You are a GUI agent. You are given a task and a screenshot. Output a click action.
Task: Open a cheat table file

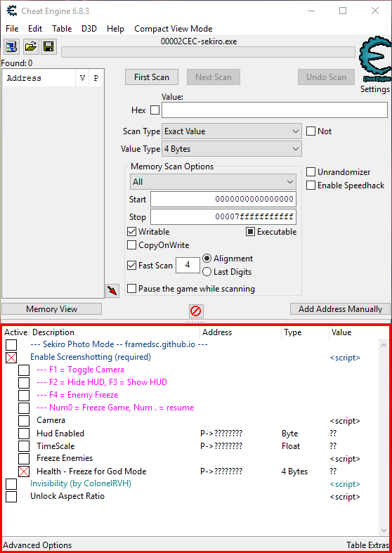(31, 46)
